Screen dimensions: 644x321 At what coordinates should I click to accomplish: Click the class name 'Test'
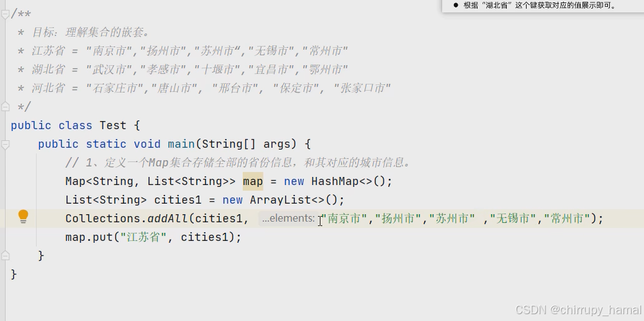pyautogui.click(x=113, y=125)
